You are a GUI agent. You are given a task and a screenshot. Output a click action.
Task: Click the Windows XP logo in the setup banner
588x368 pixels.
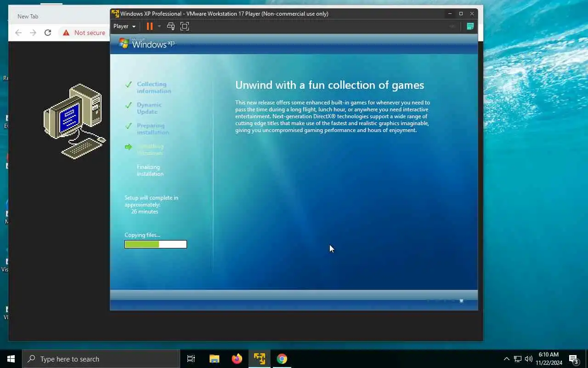click(x=147, y=44)
